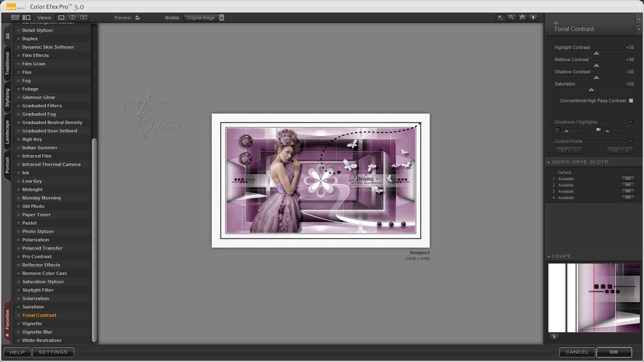
Task: Collapse the Quick Save Slots panel
Action: tap(549, 162)
